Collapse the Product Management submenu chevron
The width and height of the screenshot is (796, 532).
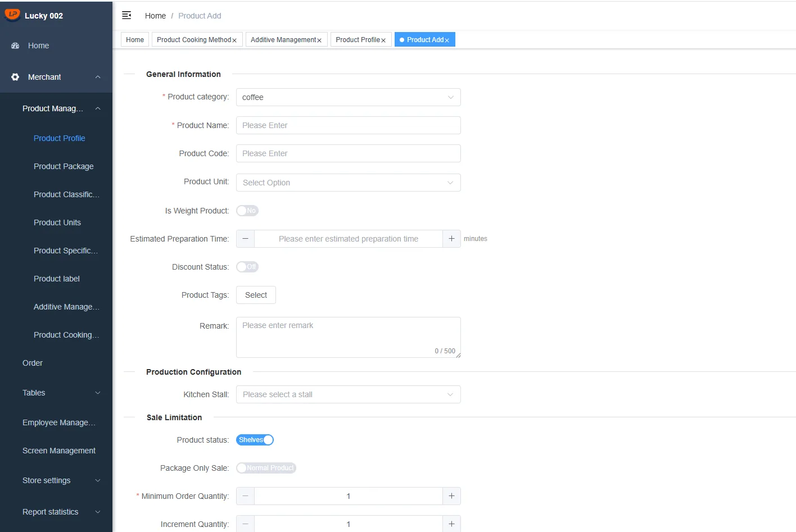click(x=98, y=108)
